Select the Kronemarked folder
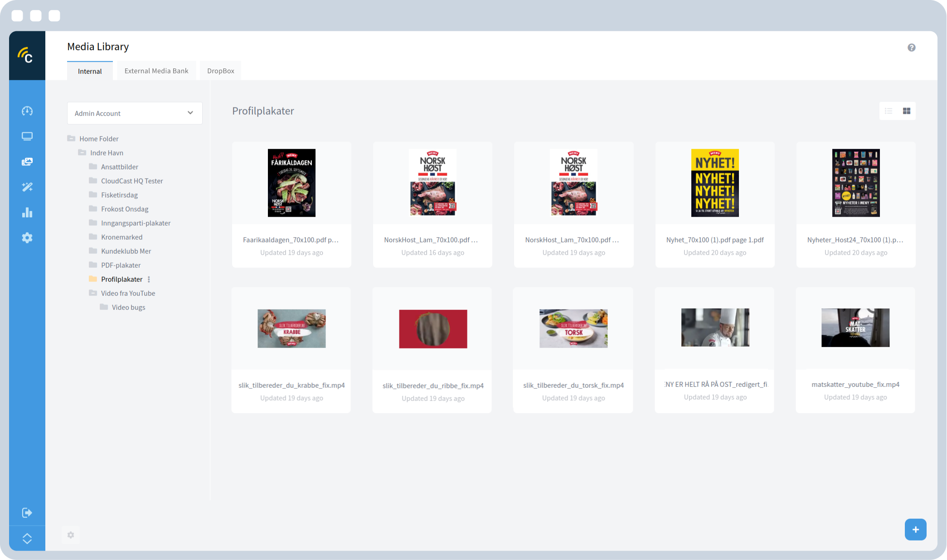This screenshot has height=560, width=947. (121, 237)
